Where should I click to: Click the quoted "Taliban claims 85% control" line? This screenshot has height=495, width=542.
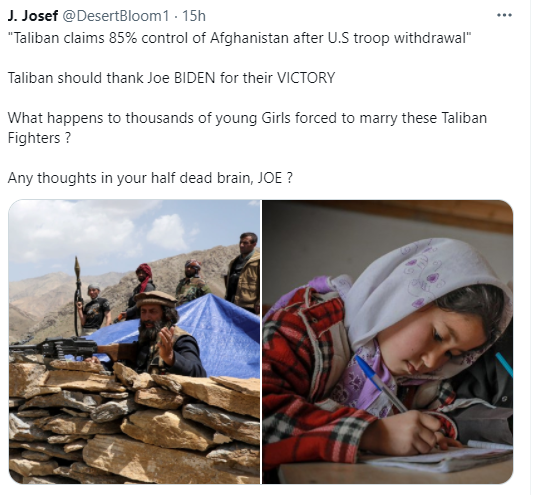[x=240, y=38]
